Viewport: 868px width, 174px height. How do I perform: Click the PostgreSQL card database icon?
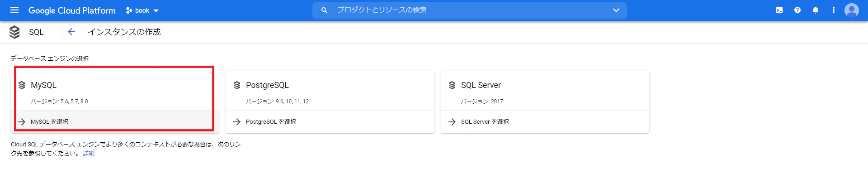(237, 85)
